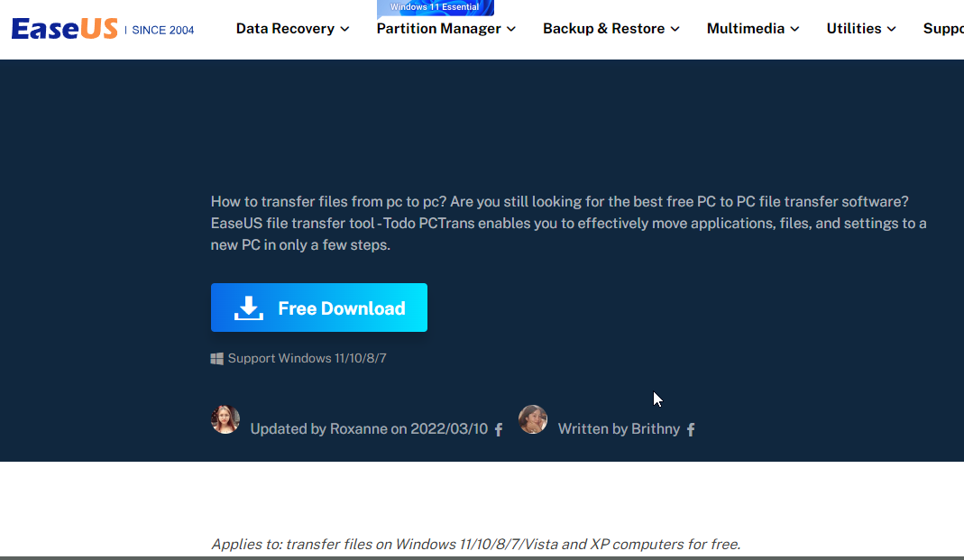
Task: Click the EaseUS logo
Action: coord(65,29)
